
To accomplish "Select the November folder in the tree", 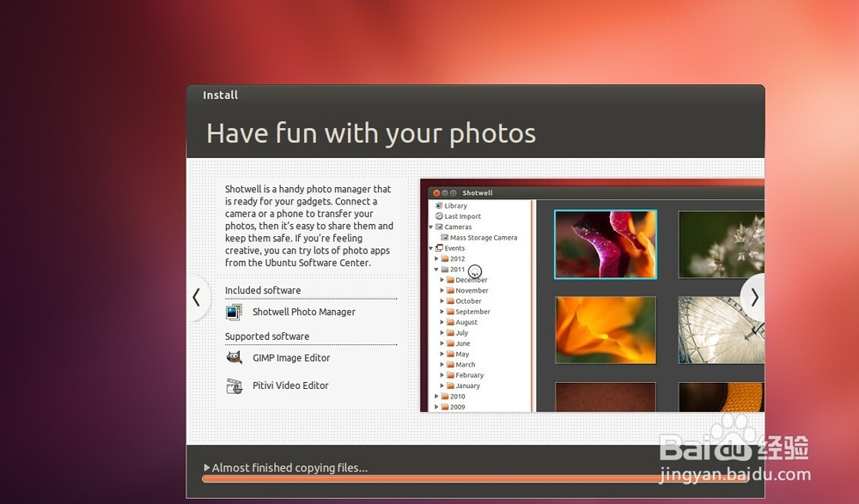I will pyautogui.click(x=470, y=290).
